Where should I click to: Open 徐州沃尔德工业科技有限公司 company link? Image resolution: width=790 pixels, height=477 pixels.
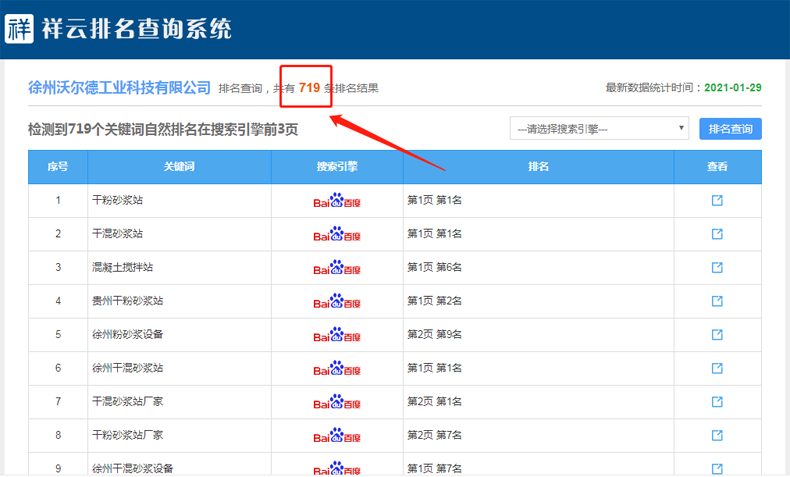pos(119,88)
